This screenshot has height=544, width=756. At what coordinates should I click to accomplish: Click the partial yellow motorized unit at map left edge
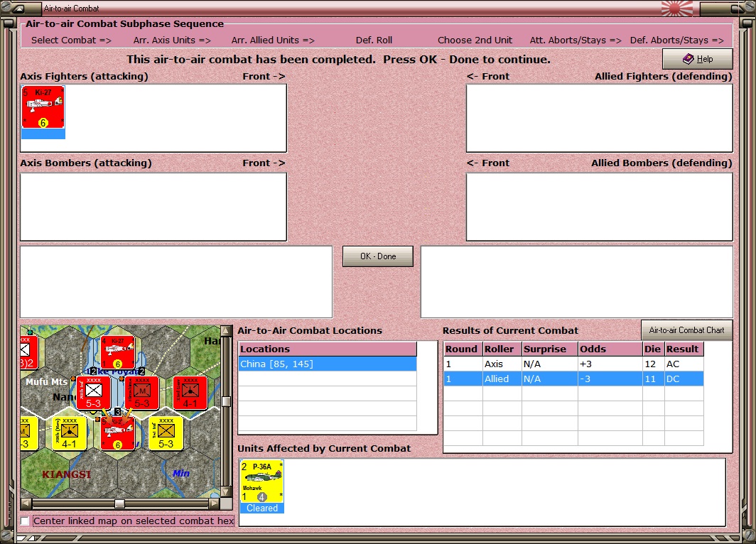[29, 434]
